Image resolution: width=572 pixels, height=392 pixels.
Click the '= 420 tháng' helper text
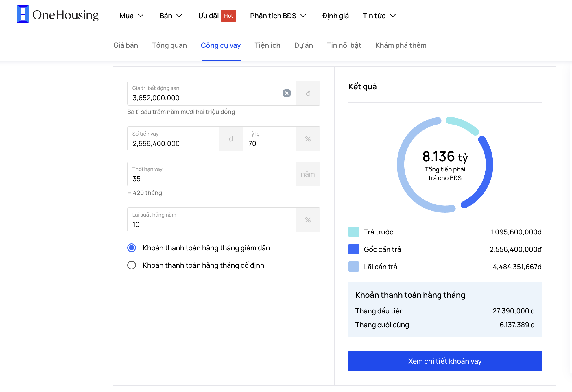(x=145, y=193)
